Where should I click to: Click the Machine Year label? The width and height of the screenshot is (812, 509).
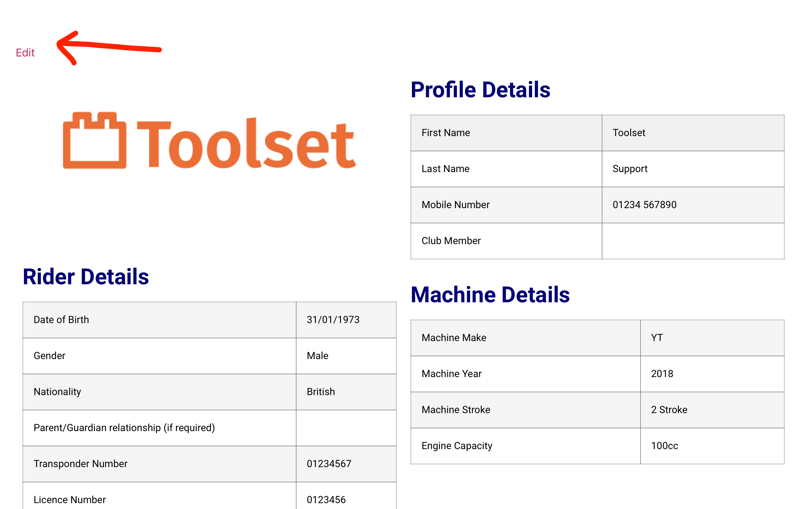[x=451, y=374]
